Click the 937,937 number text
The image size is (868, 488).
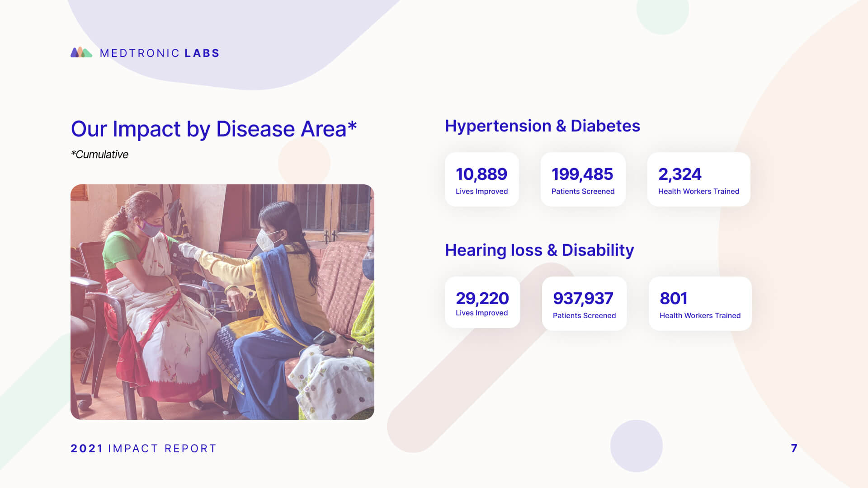click(583, 298)
